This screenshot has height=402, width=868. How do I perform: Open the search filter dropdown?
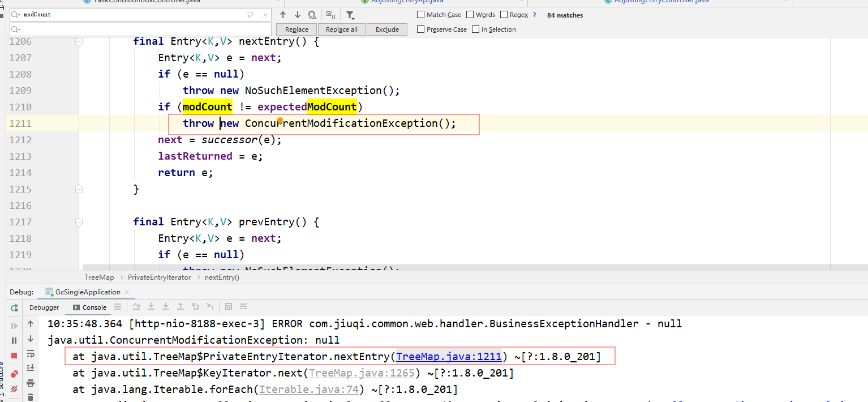pos(350,15)
